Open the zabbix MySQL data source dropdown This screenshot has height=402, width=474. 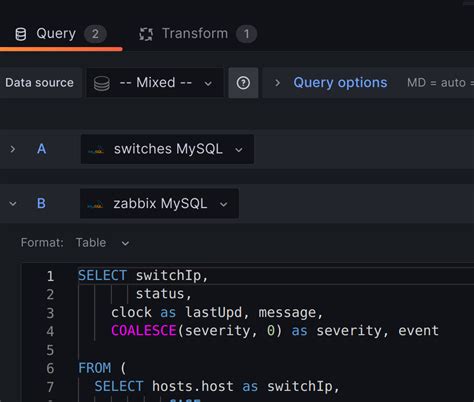point(159,203)
